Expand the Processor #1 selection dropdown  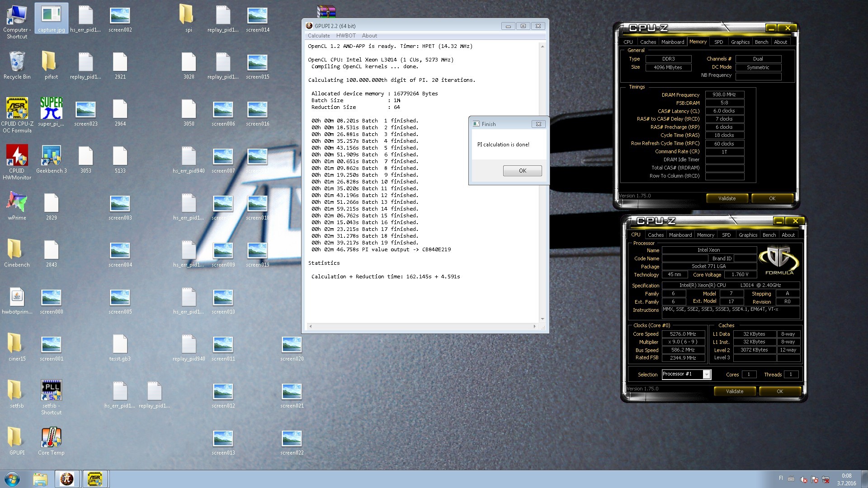click(x=707, y=374)
